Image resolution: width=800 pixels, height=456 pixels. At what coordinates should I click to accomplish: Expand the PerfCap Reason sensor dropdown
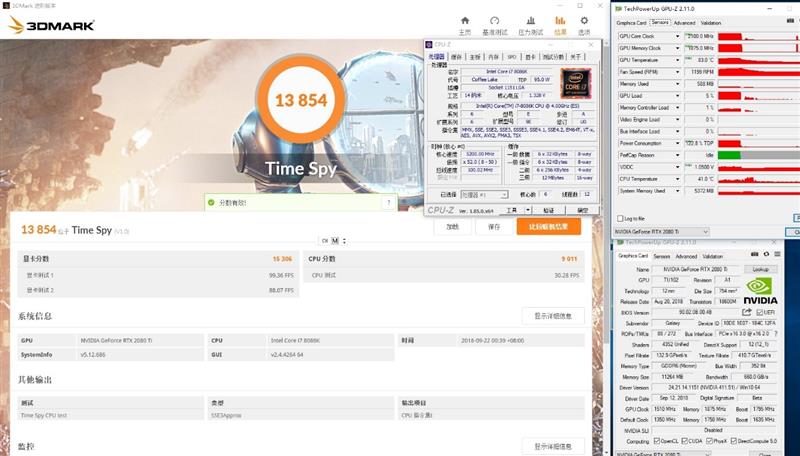pyautogui.click(x=678, y=155)
